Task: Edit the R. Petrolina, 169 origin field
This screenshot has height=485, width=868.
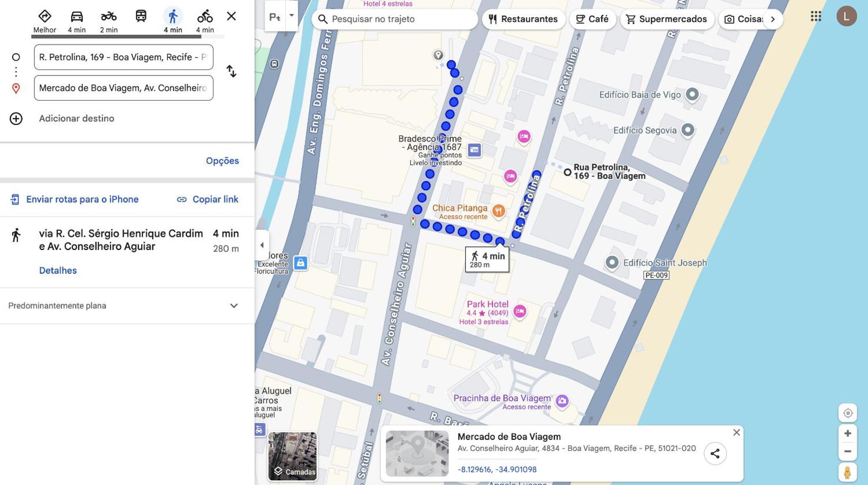Action: point(124,57)
